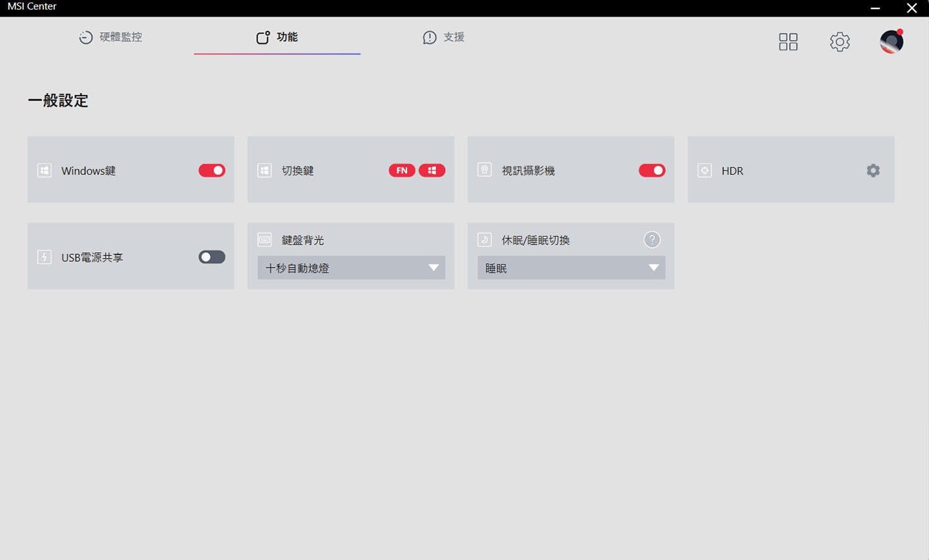Click the HDR label text

(732, 171)
